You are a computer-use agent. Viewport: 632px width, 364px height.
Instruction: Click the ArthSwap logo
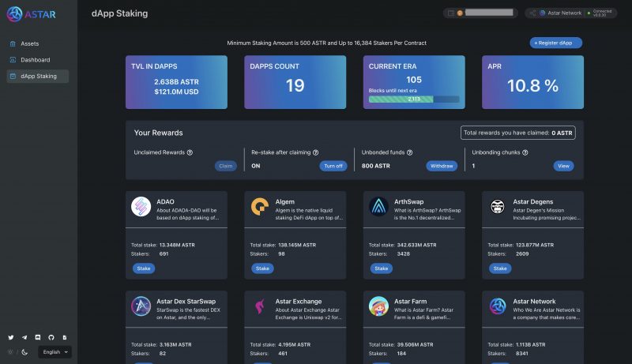pos(378,207)
